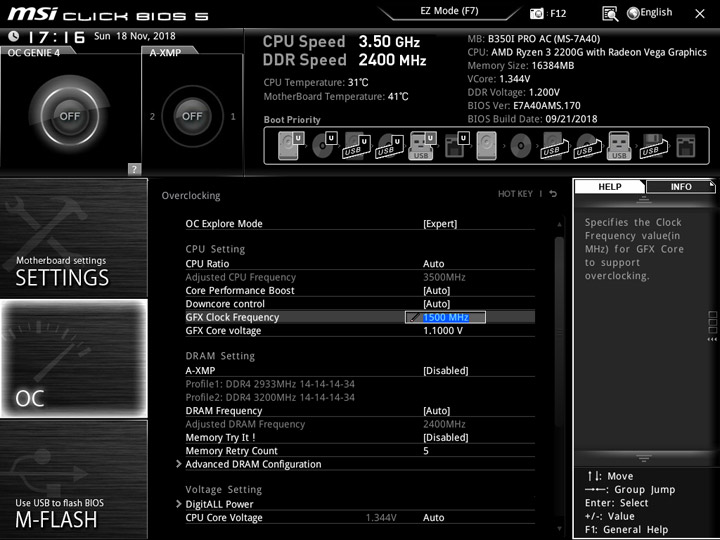
Task: Click the Adjusted DRAM Frequency 2400MHz value
Action: point(444,424)
